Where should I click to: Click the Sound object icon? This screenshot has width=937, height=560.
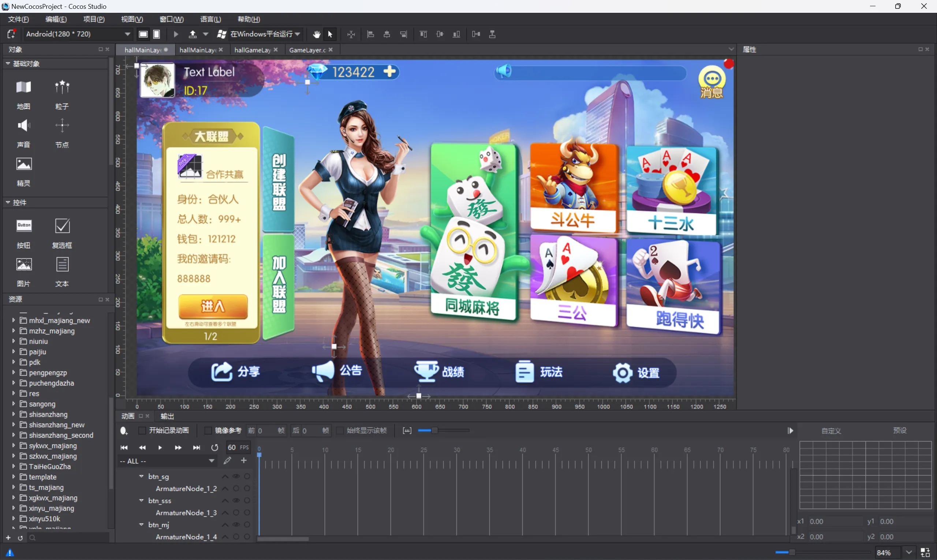pyautogui.click(x=23, y=126)
